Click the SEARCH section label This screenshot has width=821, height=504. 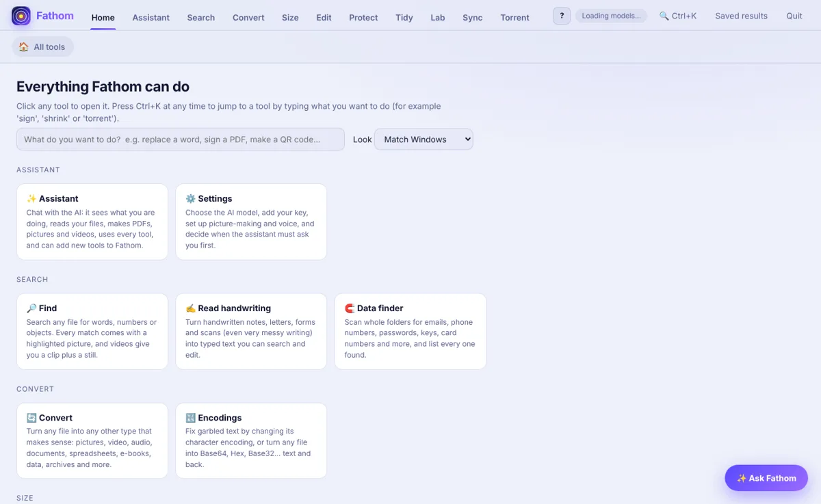coord(32,280)
